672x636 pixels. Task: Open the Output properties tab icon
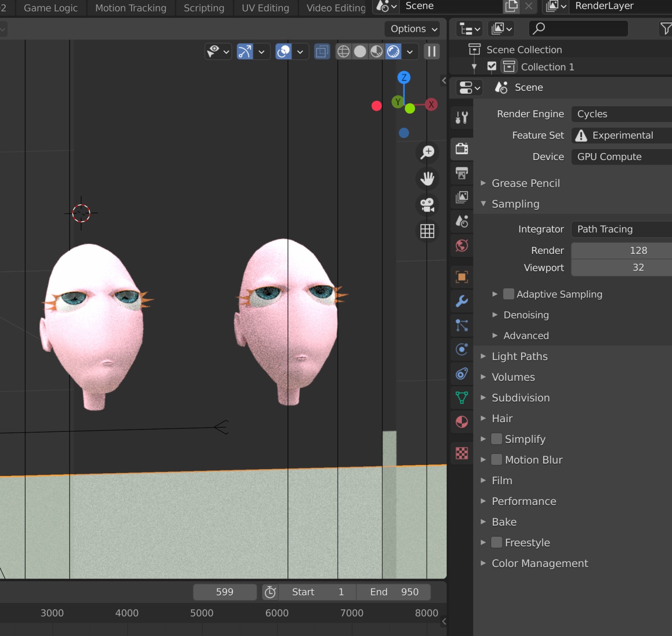click(x=462, y=173)
